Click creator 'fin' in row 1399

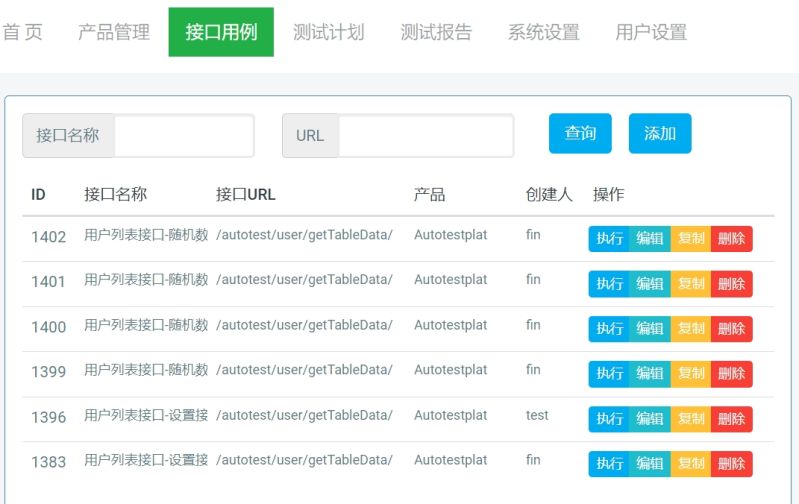533,370
